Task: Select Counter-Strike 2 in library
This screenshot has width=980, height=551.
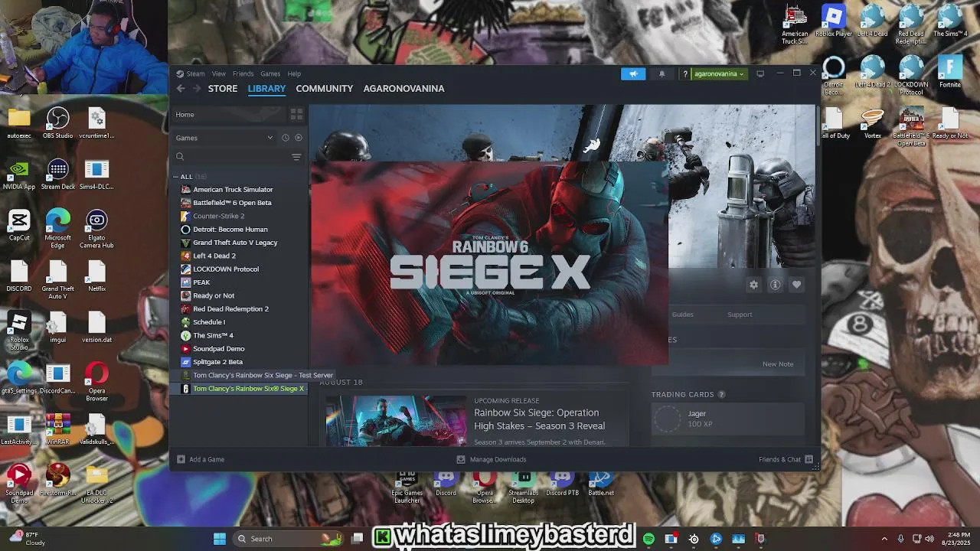Action: pyautogui.click(x=219, y=216)
